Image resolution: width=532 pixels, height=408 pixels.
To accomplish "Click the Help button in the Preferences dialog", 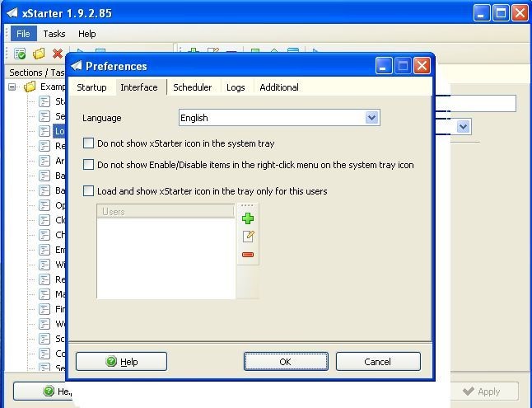I will (x=121, y=362).
